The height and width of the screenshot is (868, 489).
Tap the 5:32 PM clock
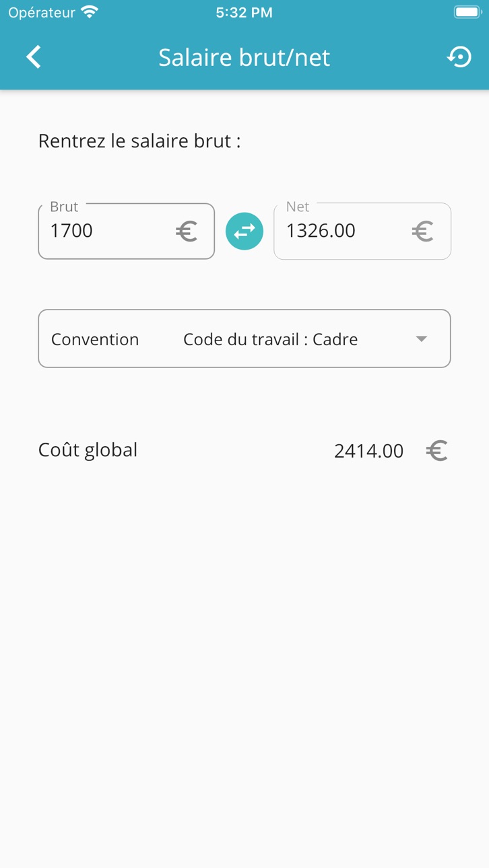pos(244,12)
